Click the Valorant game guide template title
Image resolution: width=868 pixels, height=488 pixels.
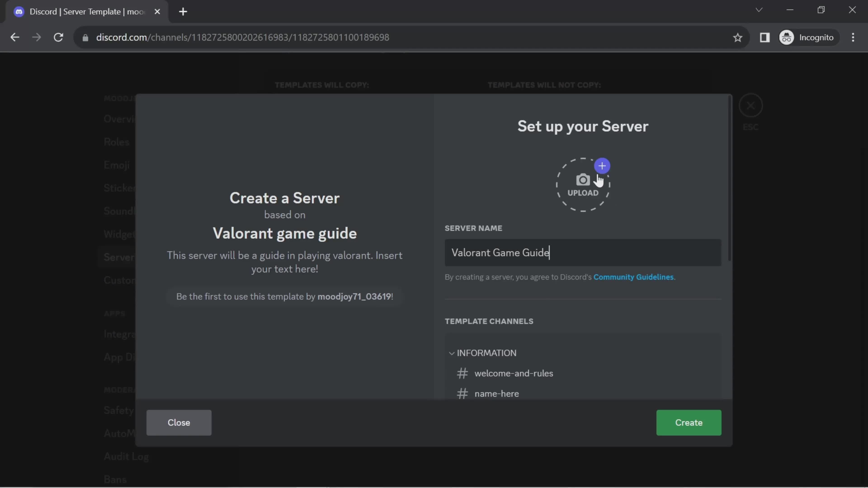click(285, 233)
